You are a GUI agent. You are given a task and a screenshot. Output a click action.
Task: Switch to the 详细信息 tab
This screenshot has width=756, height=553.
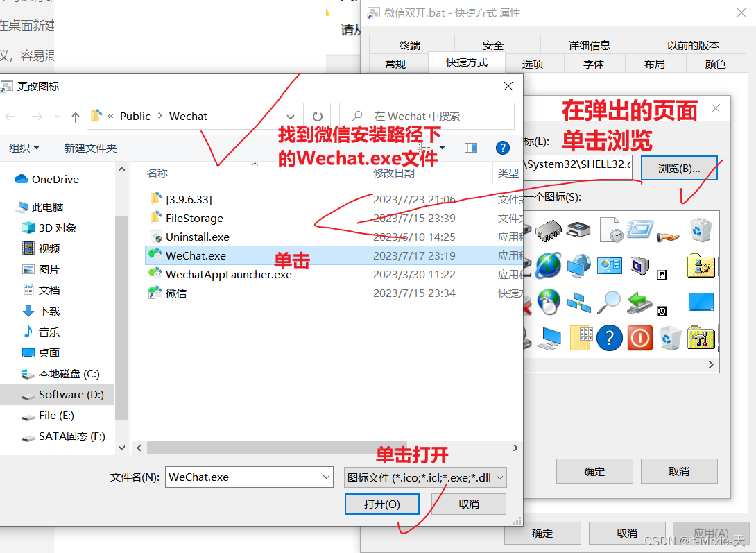(589, 45)
